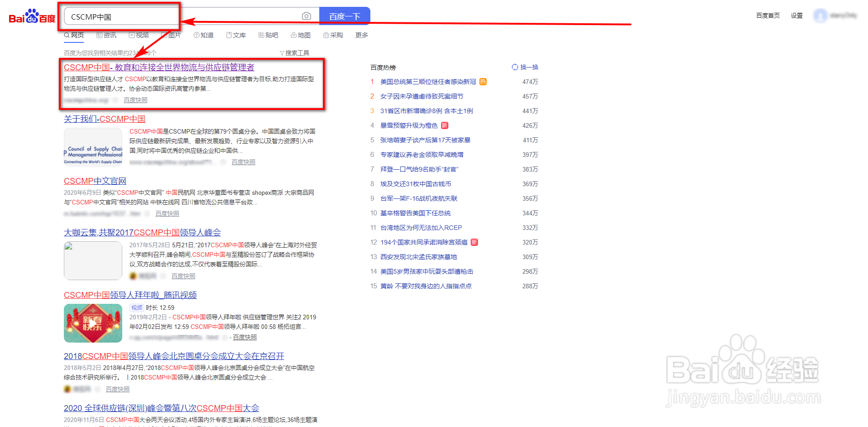Open 百度快照 under CSCMP中文官网 result
Viewport: 868px width, 427px height.
click(x=167, y=213)
